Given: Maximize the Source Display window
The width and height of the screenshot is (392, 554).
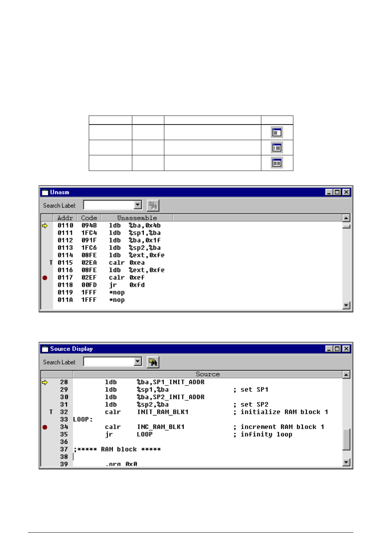Looking at the screenshot, I should pyautogui.click(x=337, y=349).
